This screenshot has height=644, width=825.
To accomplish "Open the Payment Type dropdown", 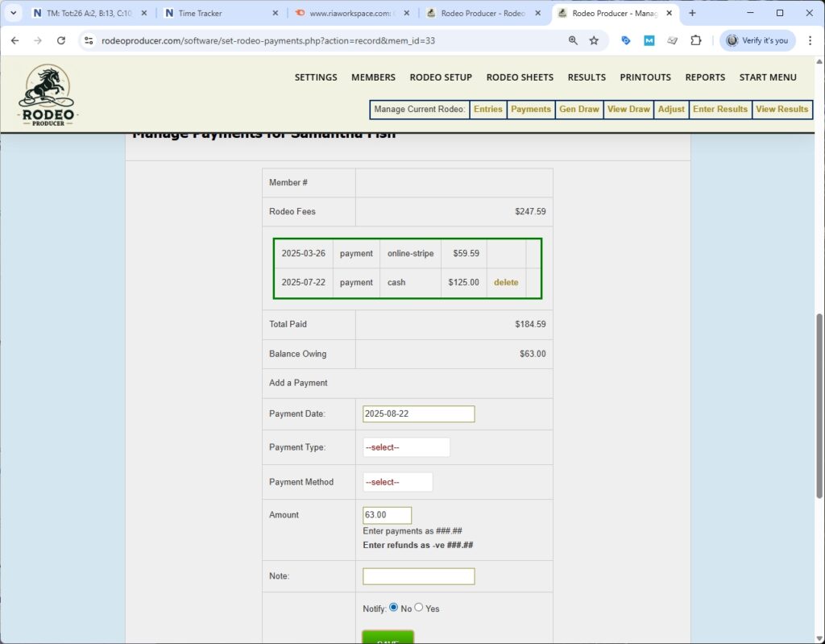I will tap(406, 447).
